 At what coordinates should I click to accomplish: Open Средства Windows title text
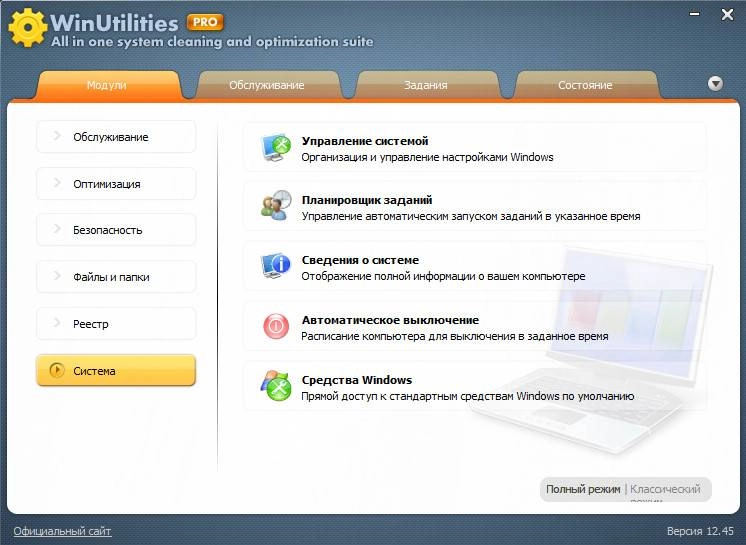pos(357,380)
